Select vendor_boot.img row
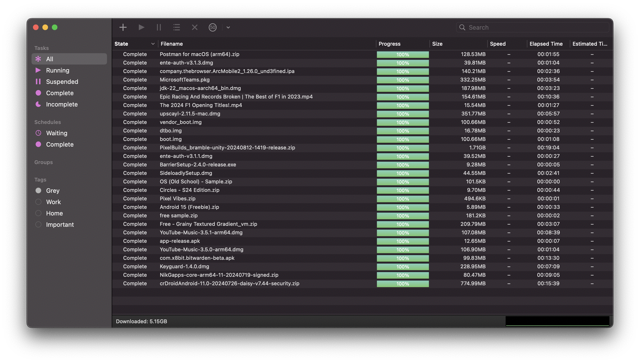 coord(362,122)
